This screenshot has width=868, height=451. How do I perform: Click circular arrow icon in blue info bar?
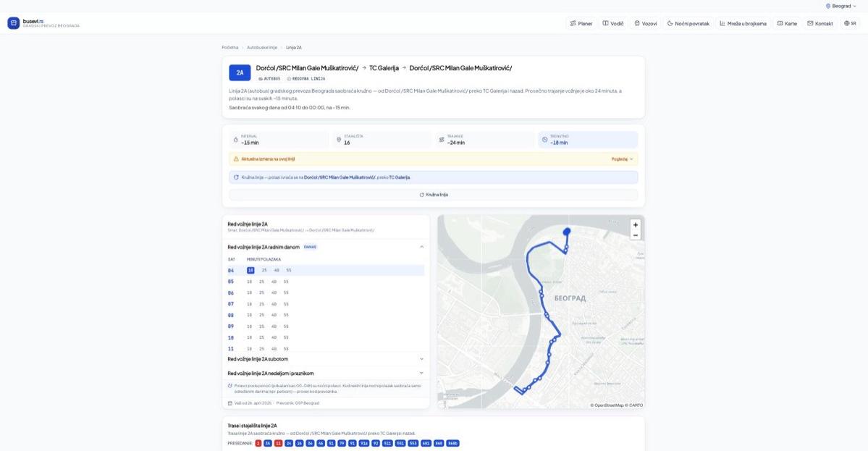pyautogui.click(x=236, y=177)
